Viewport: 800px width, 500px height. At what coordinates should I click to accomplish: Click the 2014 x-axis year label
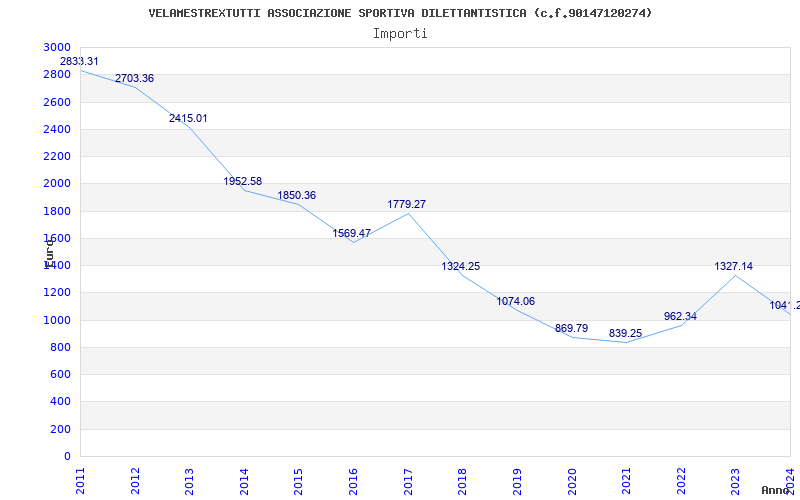pos(244,481)
